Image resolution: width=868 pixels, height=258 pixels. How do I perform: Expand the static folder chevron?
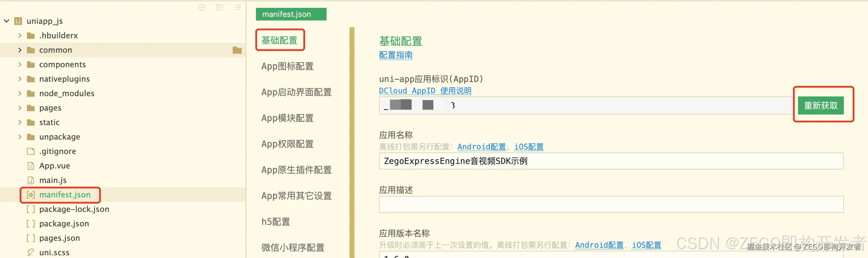pyautogui.click(x=20, y=122)
